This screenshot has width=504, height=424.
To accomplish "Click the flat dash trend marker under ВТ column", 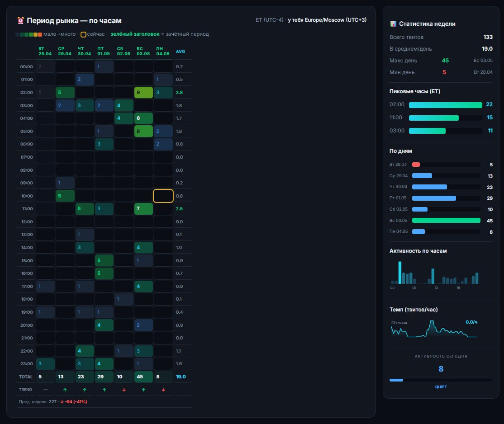I will tap(45, 390).
